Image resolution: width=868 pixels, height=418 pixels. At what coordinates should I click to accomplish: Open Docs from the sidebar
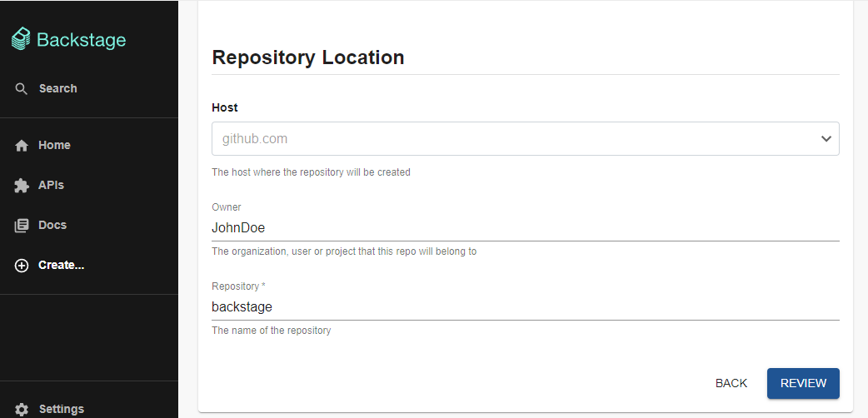[x=52, y=226]
